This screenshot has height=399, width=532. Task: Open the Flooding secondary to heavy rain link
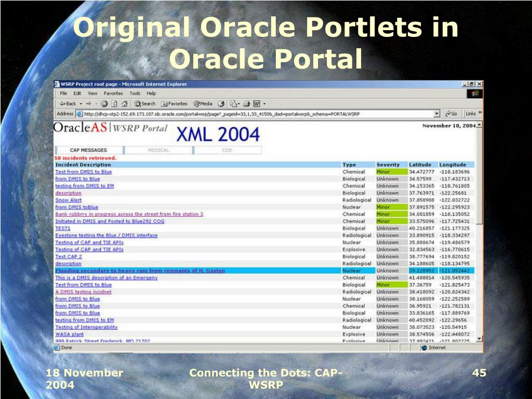pyautogui.click(x=140, y=271)
